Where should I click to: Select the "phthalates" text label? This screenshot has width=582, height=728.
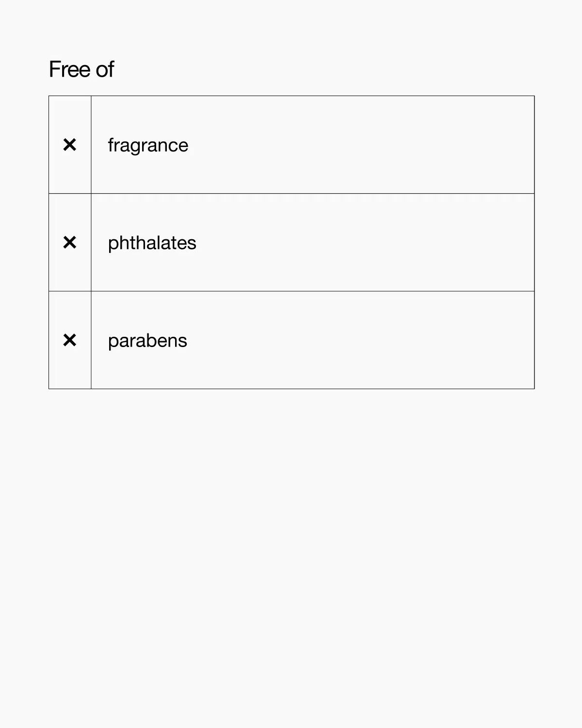[x=152, y=243]
